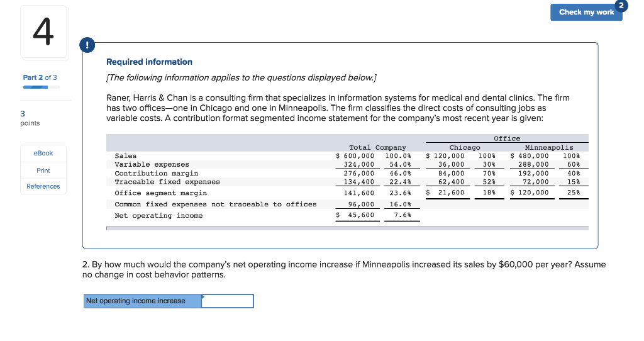This screenshot has height=341, width=644.
Task: Click the question number 4 box
Action: [x=44, y=32]
